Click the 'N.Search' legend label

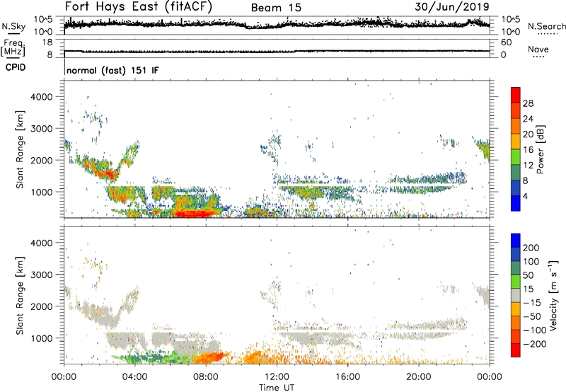(547, 26)
